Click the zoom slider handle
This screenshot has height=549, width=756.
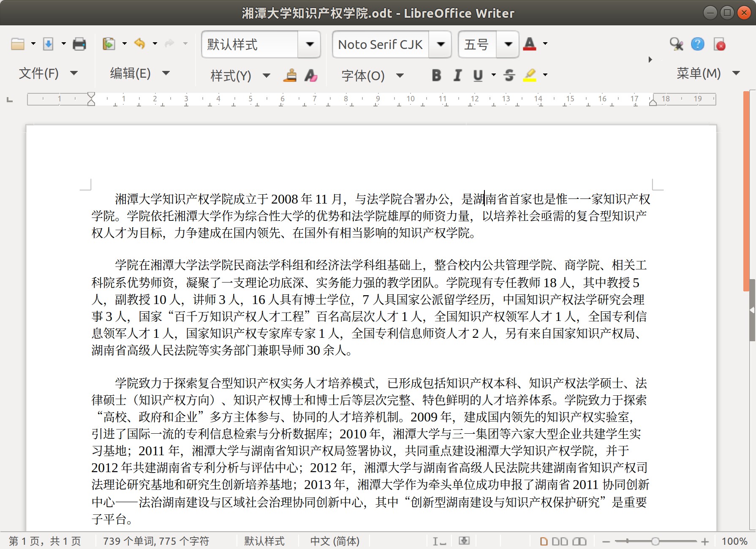coord(655,541)
